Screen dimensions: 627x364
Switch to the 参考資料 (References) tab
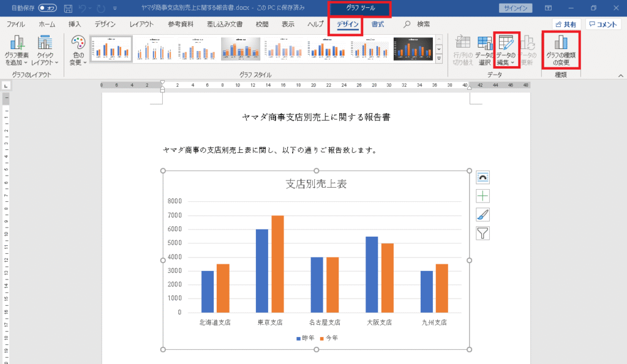pos(181,24)
